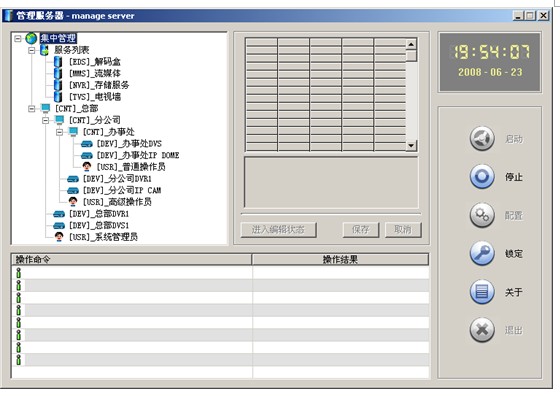Click user icon beside [USR]_系统管理员

[59, 237]
